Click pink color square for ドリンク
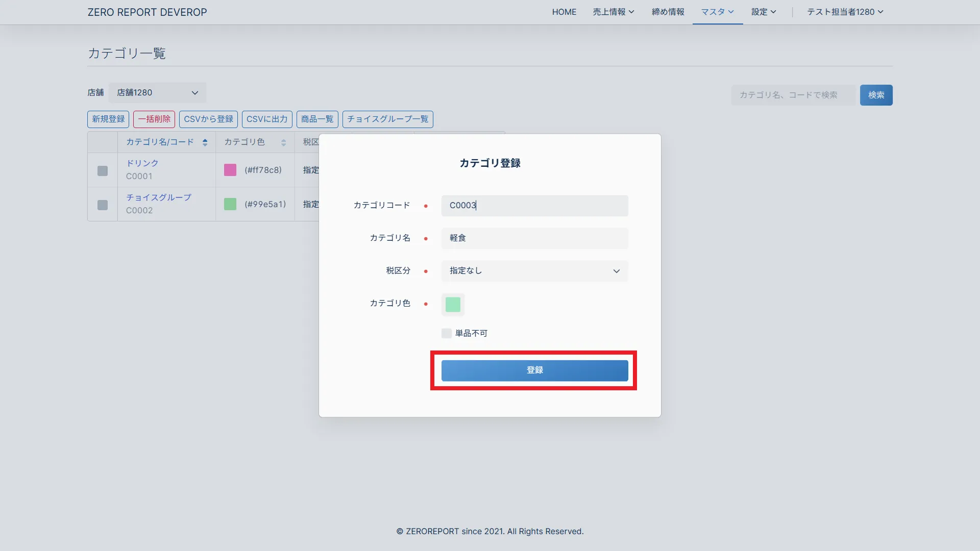This screenshot has height=551, width=980. coord(230,170)
